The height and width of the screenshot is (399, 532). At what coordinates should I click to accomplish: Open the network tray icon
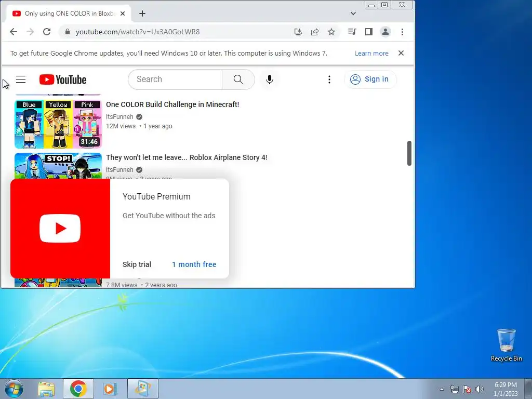pyautogui.click(x=454, y=389)
